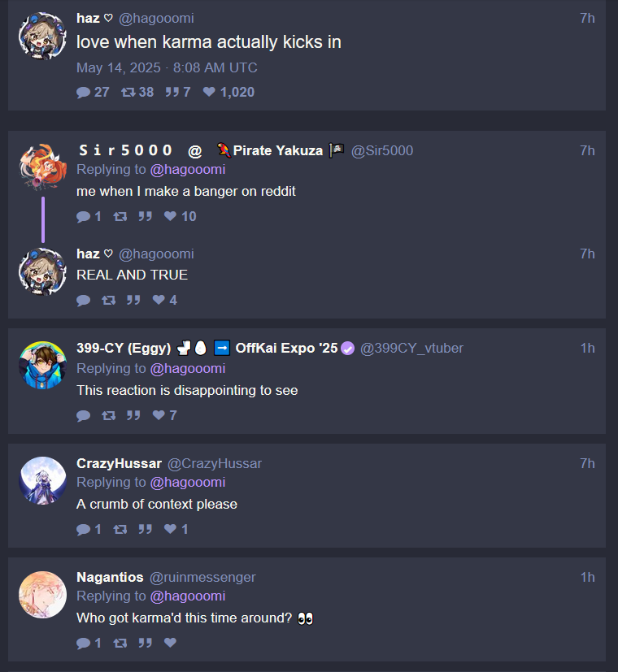This screenshot has height=672, width=618.
Task: Like the main post with 1,020 hearts
Action: [209, 92]
